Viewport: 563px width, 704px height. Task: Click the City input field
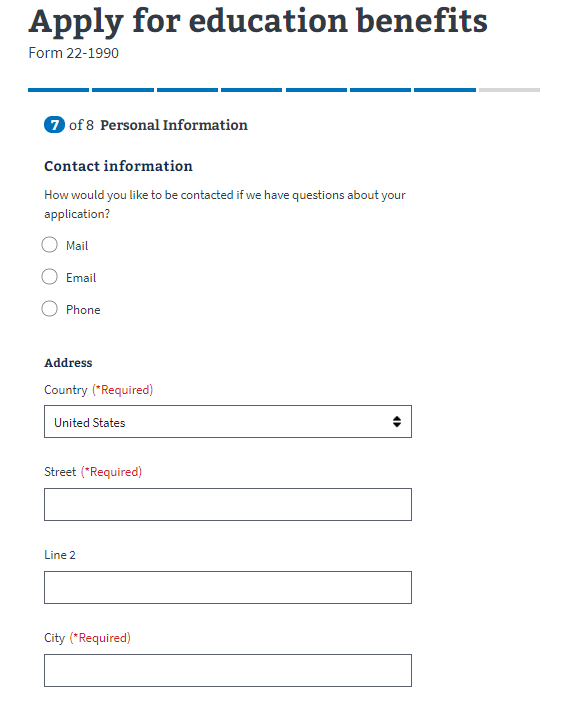[x=228, y=671]
